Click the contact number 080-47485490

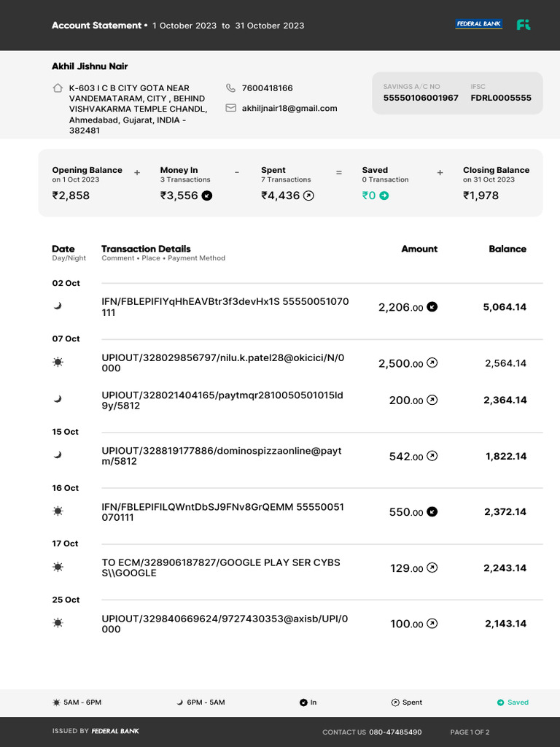coord(395,732)
